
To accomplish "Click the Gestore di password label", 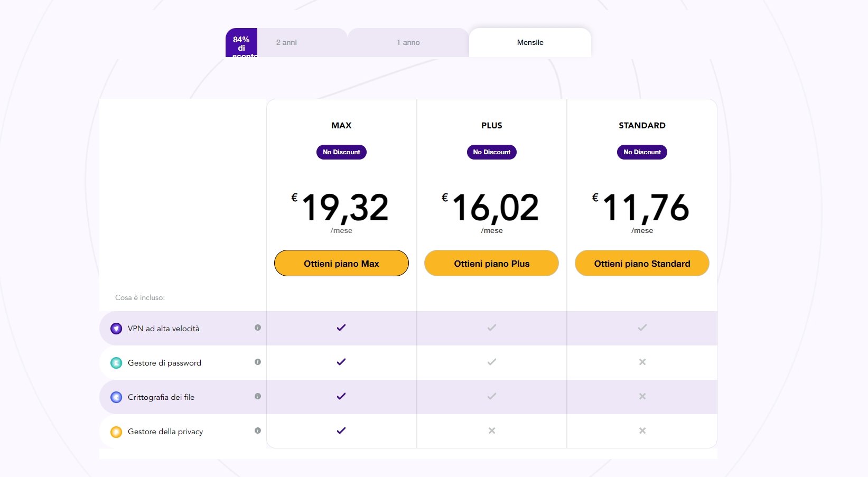I will point(164,363).
